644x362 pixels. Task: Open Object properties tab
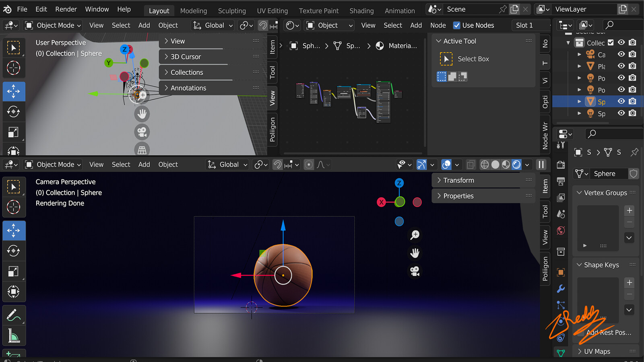tap(561, 273)
